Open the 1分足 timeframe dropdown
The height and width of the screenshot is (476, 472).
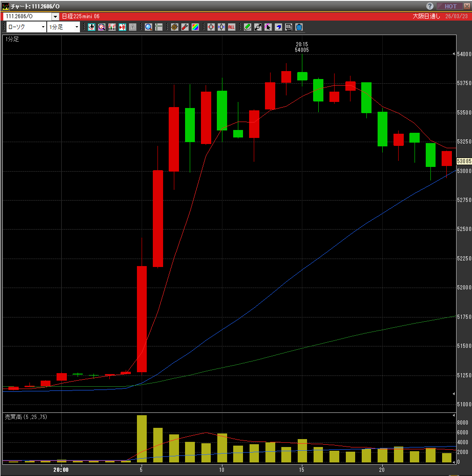[64, 27]
